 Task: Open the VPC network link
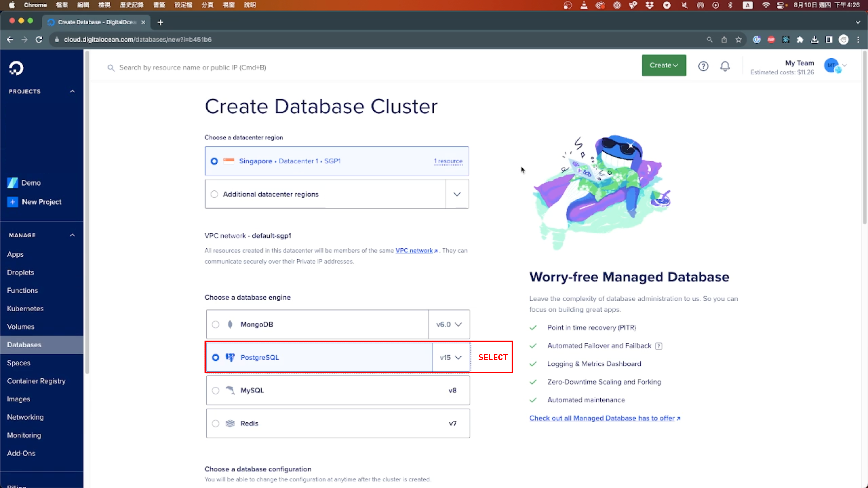[x=415, y=250]
